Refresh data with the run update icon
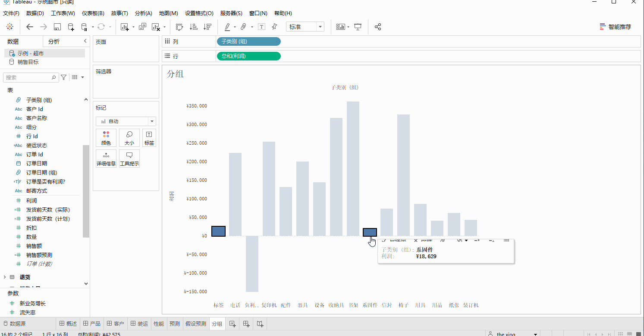This screenshot has width=644, height=336. [101, 27]
